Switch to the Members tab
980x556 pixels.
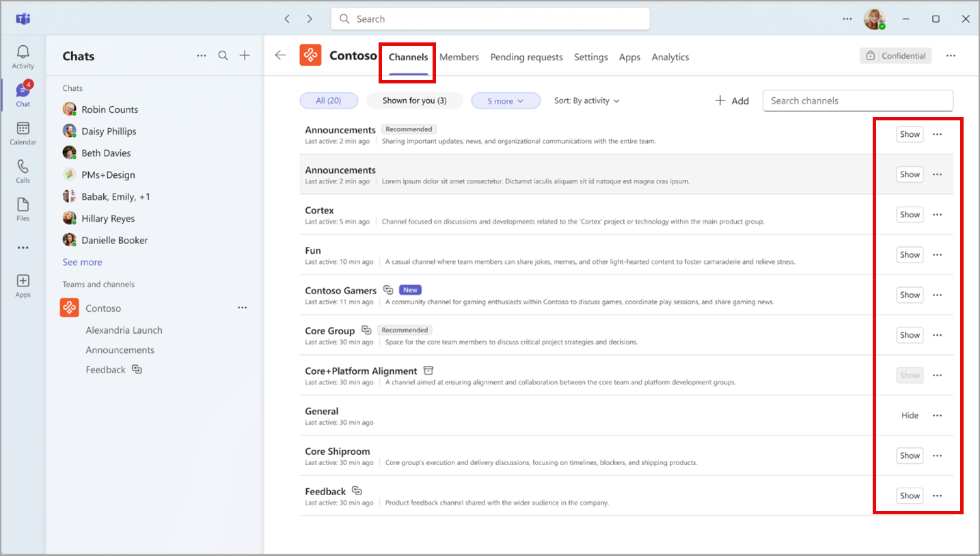click(459, 57)
